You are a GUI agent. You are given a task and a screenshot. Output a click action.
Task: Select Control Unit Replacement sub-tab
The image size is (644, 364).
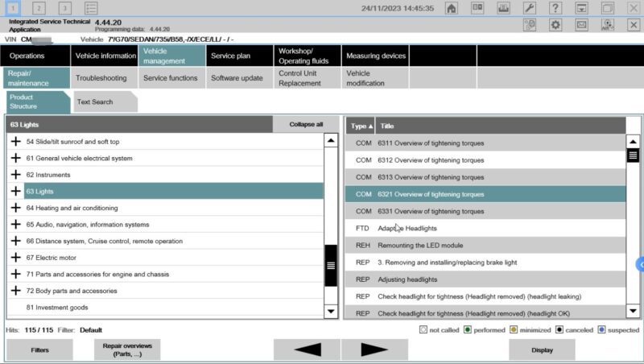[x=308, y=78]
